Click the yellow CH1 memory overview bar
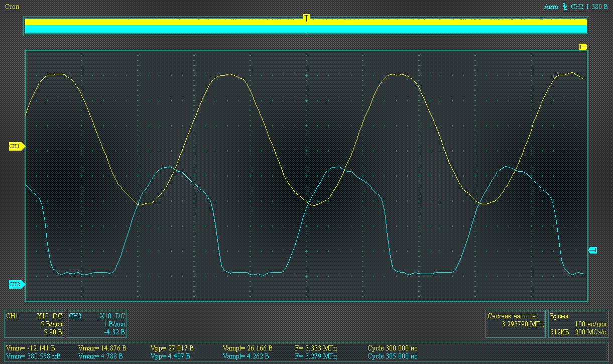 pos(306,22)
